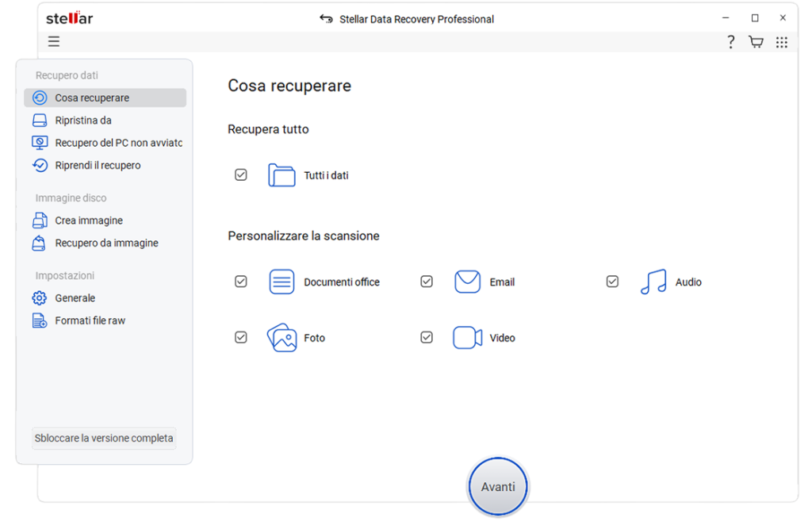Maximize the Stellar window

point(755,18)
